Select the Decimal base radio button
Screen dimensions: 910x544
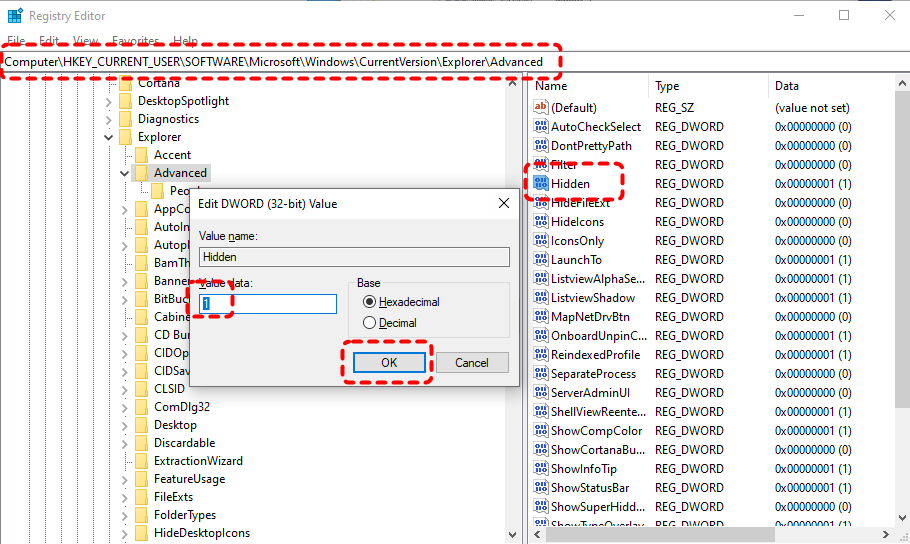coord(370,323)
